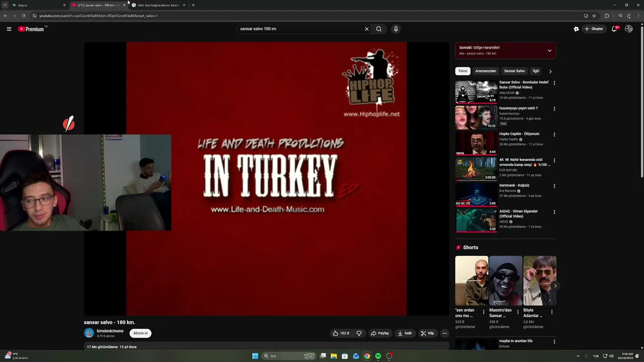Open Chrome tab search dropdown
Viewport: 644px width, 362px height.
tap(5, 5)
